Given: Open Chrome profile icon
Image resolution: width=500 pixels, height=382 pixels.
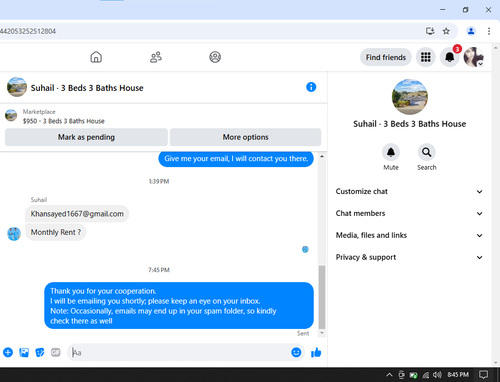Looking at the screenshot, I should (x=471, y=31).
